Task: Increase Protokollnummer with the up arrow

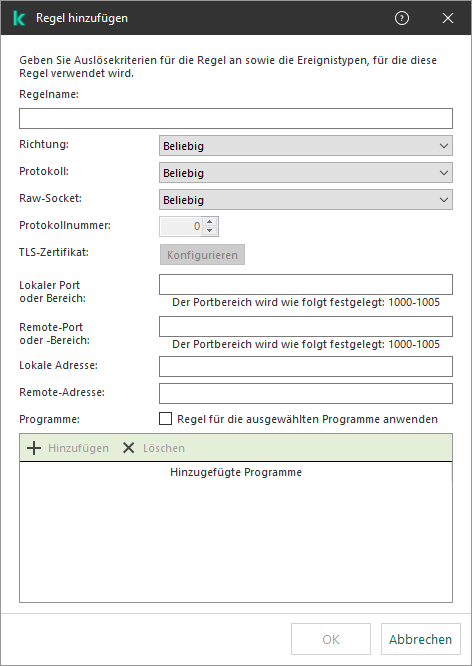Action: point(209,222)
